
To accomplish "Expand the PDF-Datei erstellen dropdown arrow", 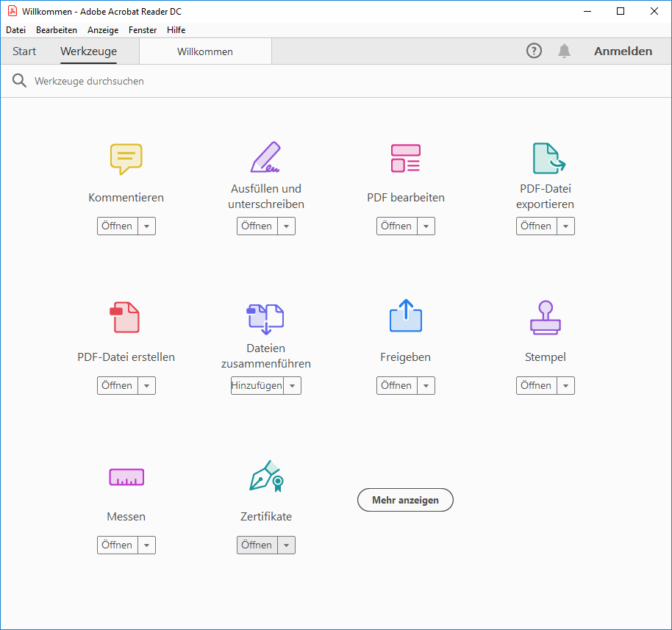I will coord(146,385).
